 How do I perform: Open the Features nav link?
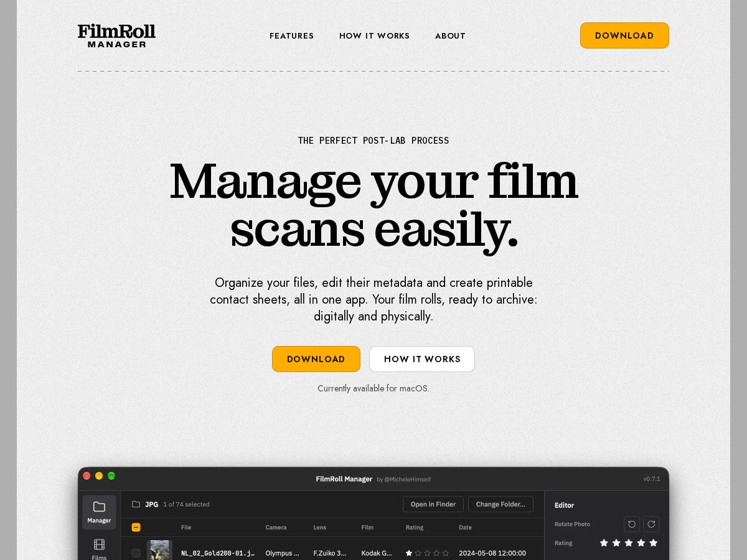pos(291,36)
